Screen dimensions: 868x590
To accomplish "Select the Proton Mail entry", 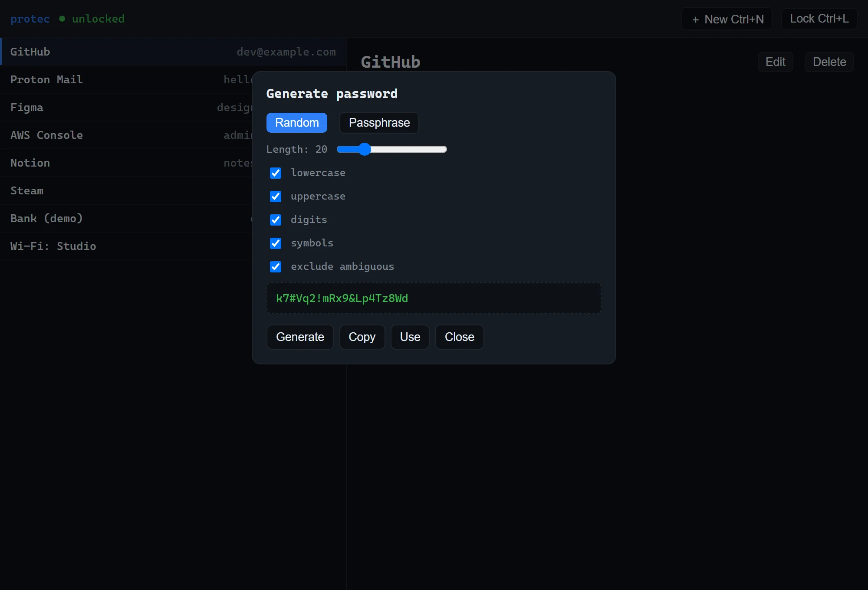I will [x=126, y=80].
